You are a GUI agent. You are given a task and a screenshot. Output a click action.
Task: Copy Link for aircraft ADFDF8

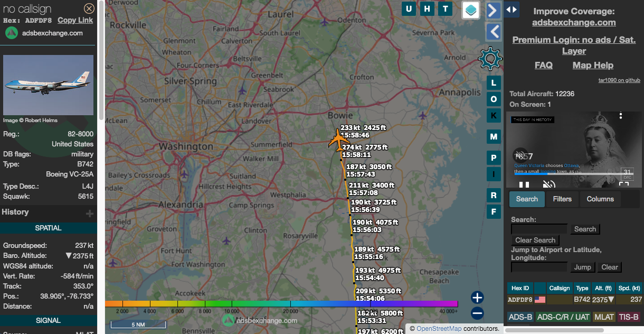click(75, 20)
